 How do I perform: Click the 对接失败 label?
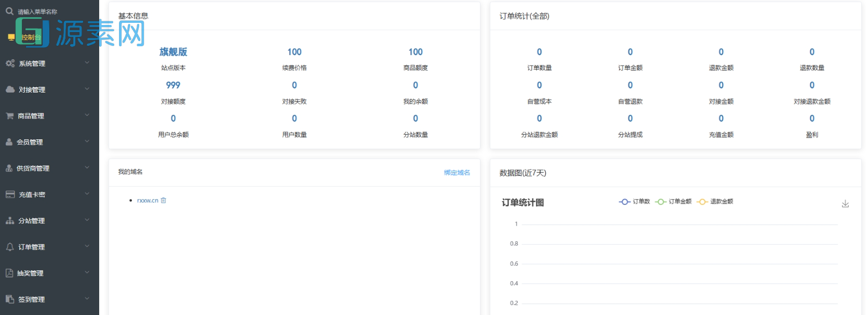coord(295,101)
